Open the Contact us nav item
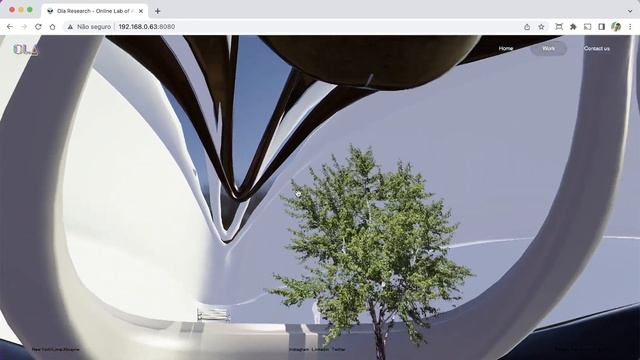The image size is (640, 360). (x=597, y=48)
